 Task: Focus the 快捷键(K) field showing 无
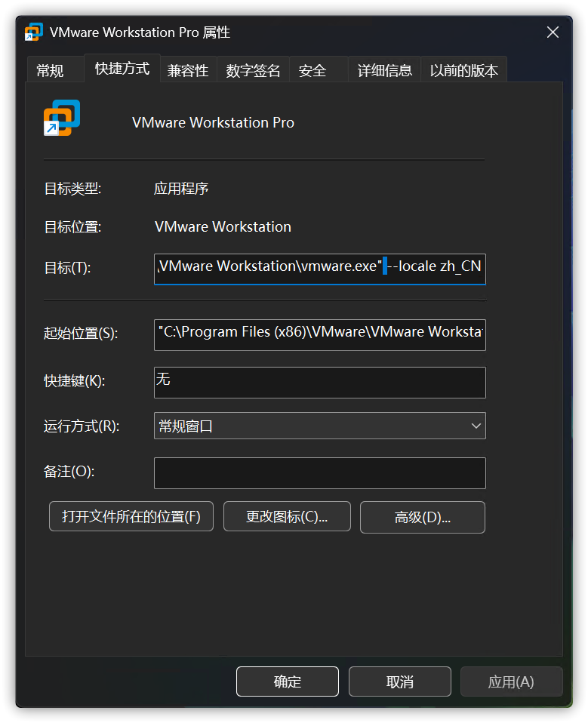pos(319,382)
